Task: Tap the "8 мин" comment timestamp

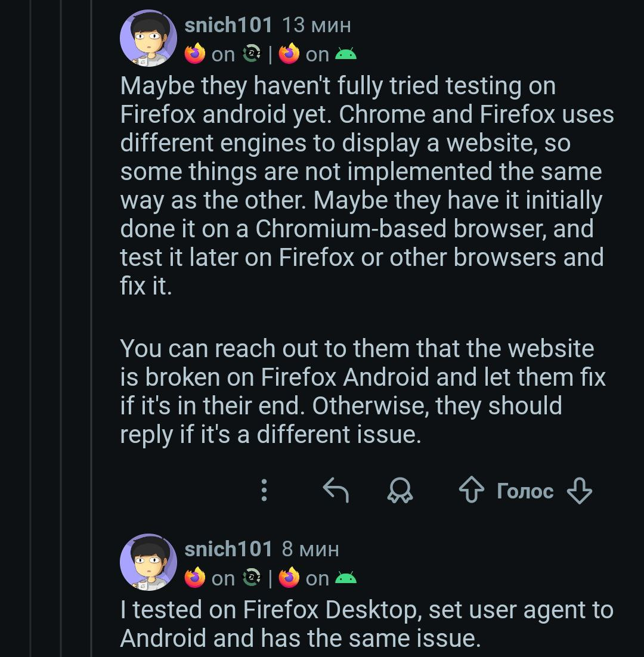Action: 310,548
